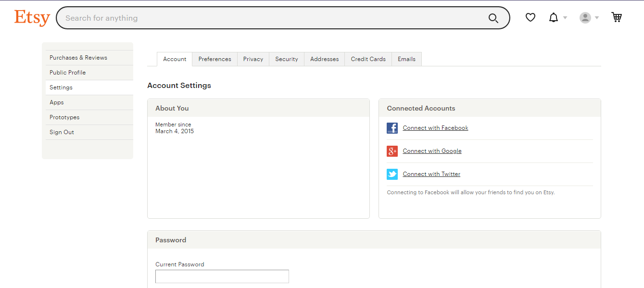The height and width of the screenshot is (288, 644).
Task: Switch to the Privacy tab
Action: pyautogui.click(x=253, y=59)
